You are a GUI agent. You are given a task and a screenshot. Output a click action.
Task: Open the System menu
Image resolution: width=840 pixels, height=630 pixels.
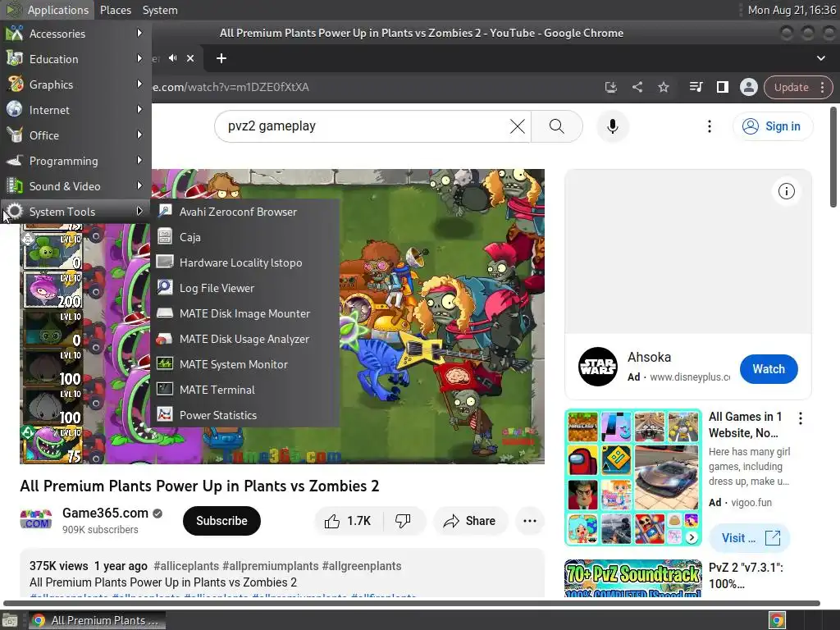coord(160,10)
